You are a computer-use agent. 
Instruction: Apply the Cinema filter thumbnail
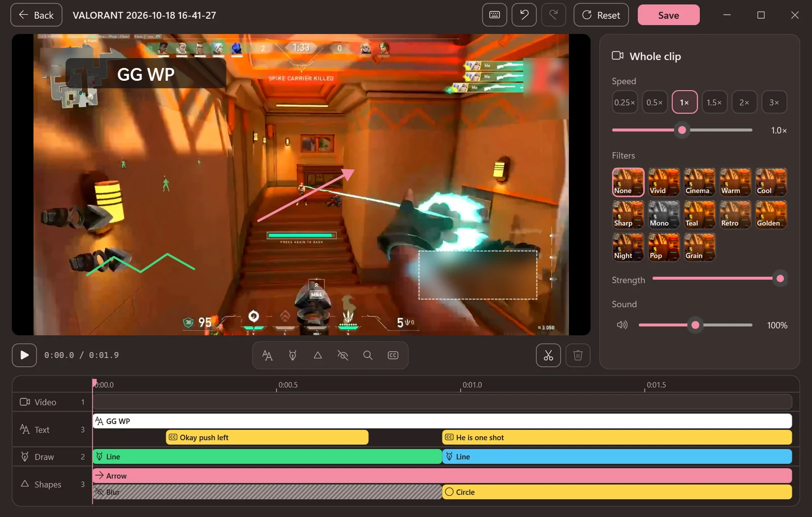point(699,182)
